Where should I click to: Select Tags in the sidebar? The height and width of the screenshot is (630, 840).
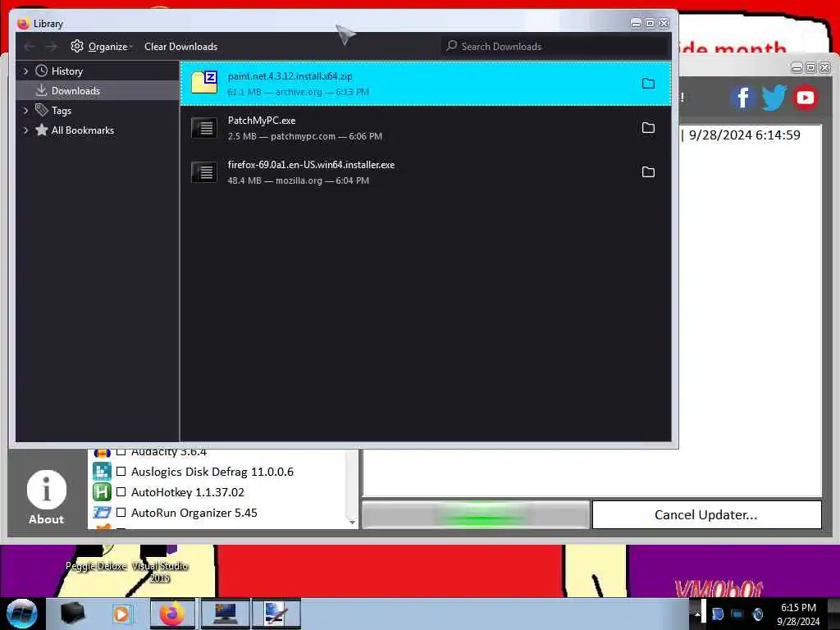pos(61,111)
